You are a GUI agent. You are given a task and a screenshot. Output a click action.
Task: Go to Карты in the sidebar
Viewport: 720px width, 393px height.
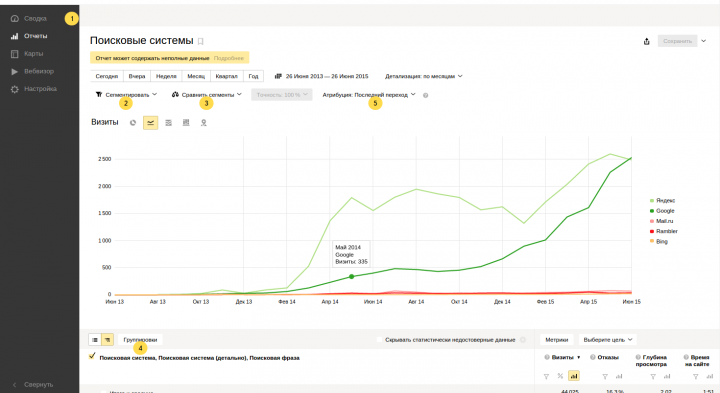click(27, 54)
